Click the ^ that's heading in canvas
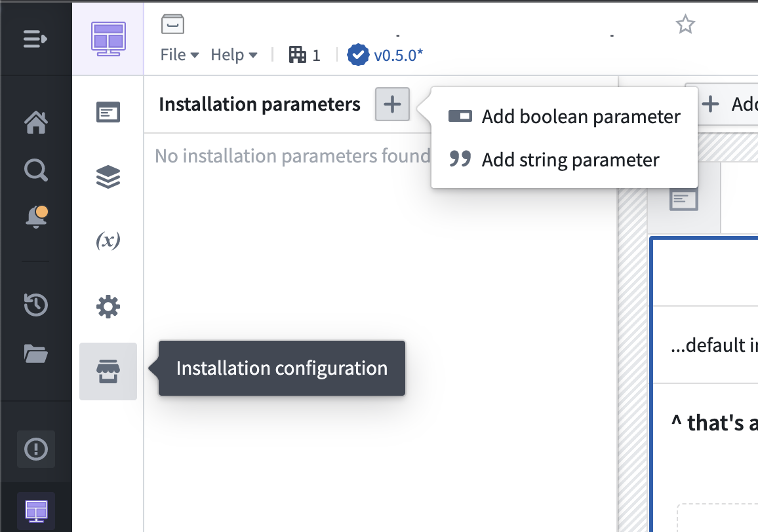 click(714, 423)
